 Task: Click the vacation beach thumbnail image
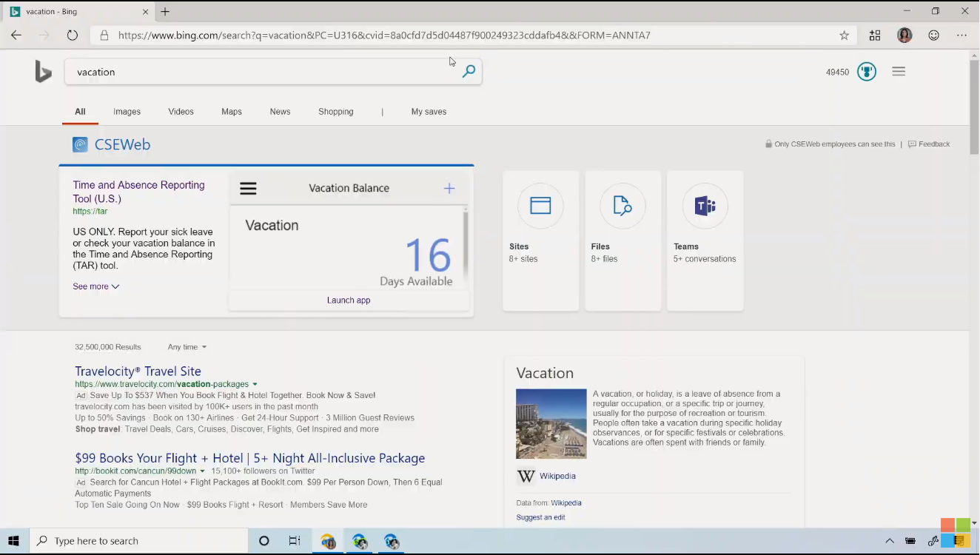[x=551, y=424]
